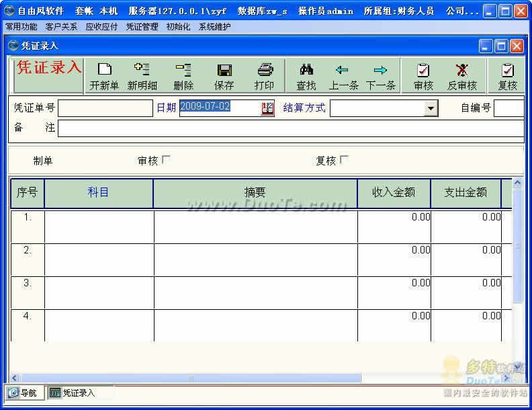This screenshot has width=532, height=410.
Task: Click the 摘要 cell in row 3
Action: pos(256,292)
